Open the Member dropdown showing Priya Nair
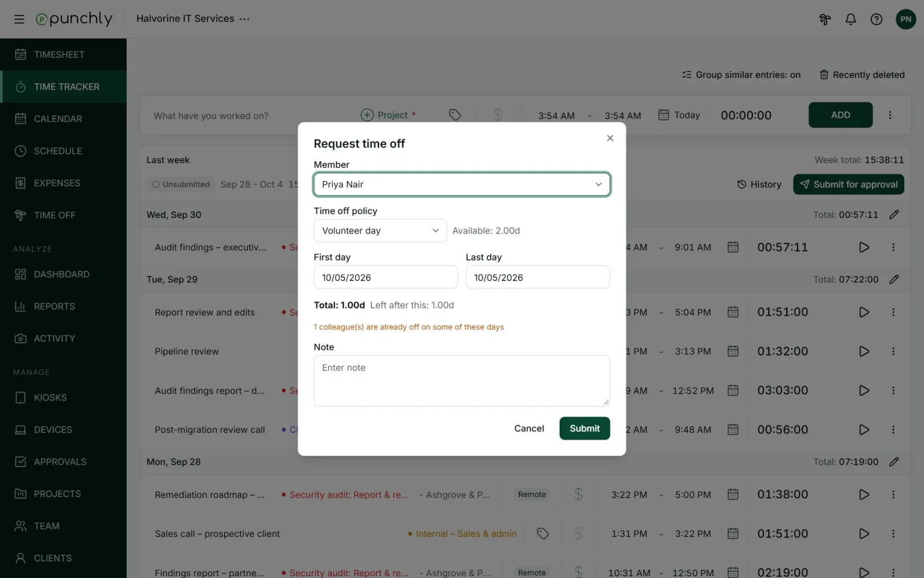Screen dimensions: 924x578 [462, 184]
